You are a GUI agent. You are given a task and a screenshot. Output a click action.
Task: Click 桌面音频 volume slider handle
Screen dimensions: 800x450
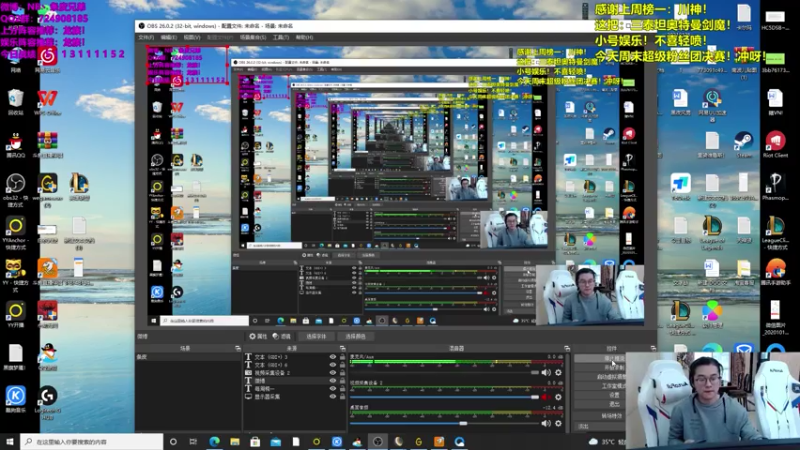pos(463,423)
